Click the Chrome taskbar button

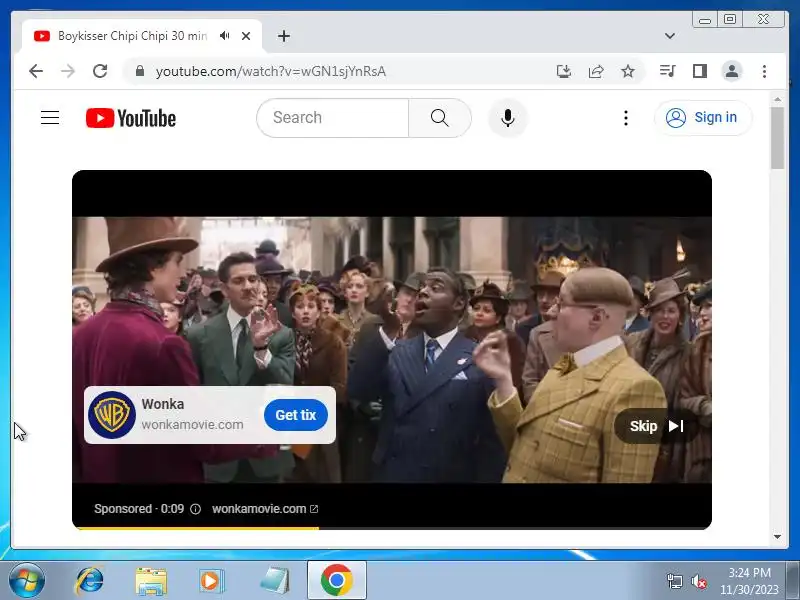tap(337, 580)
